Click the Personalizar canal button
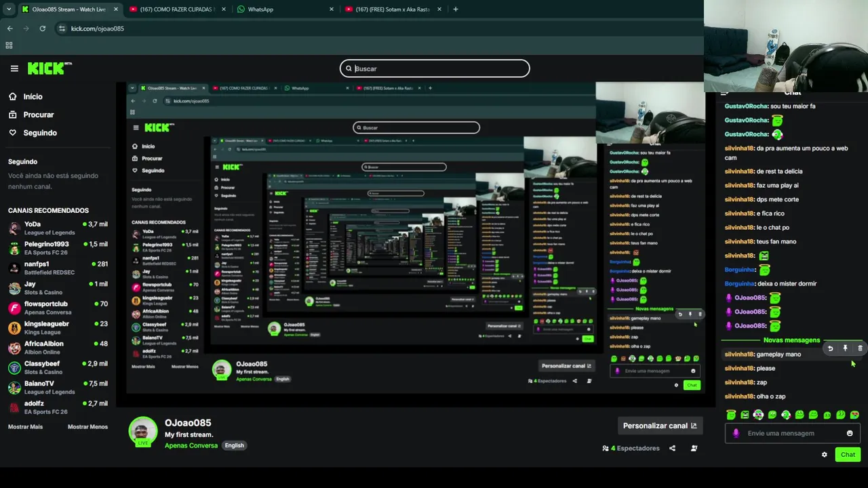 (x=660, y=426)
